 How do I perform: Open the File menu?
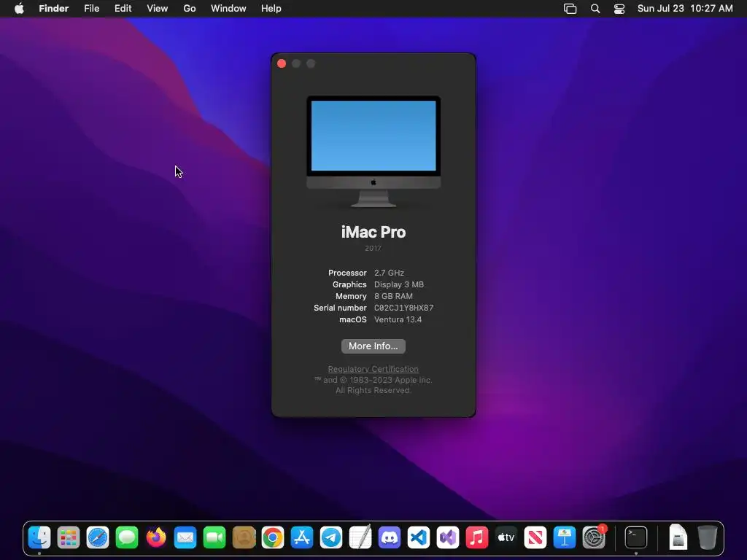pyautogui.click(x=91, y=9)
